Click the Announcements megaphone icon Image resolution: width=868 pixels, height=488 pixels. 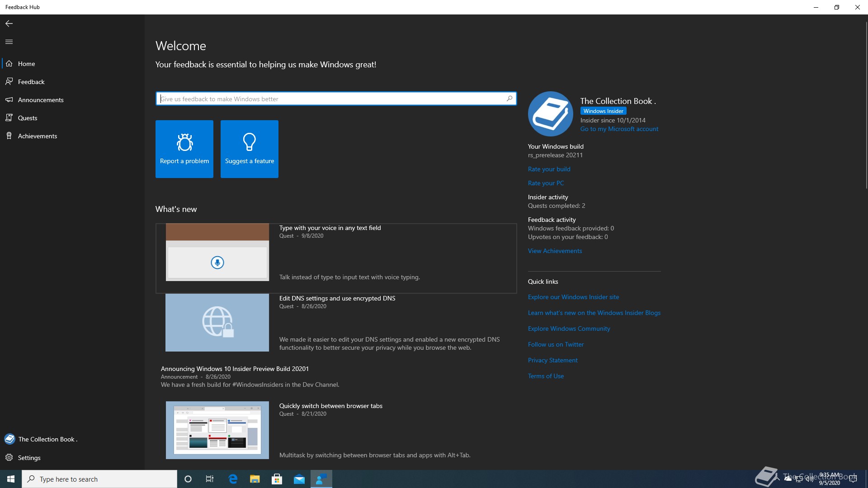coord(9,100)
